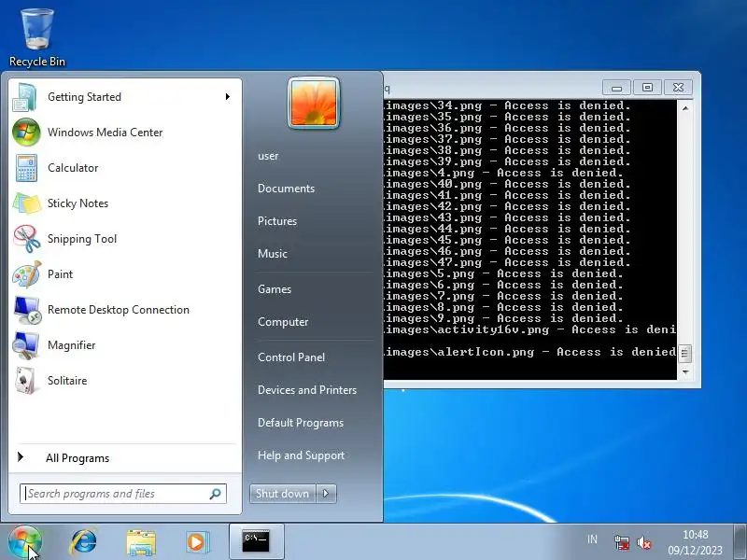Click the user account flower picture
Image resolution: width=747 pixels, height=560 pixels.
[314, 103]
